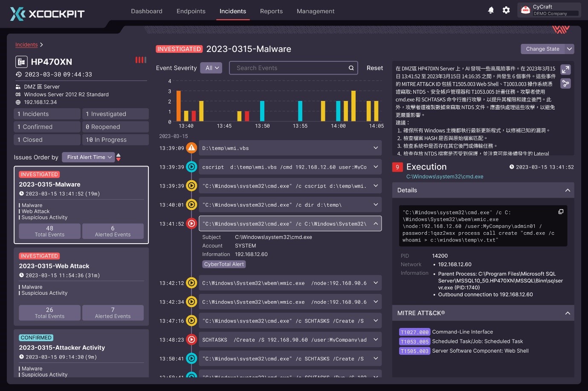Click the Reset button

375,68
